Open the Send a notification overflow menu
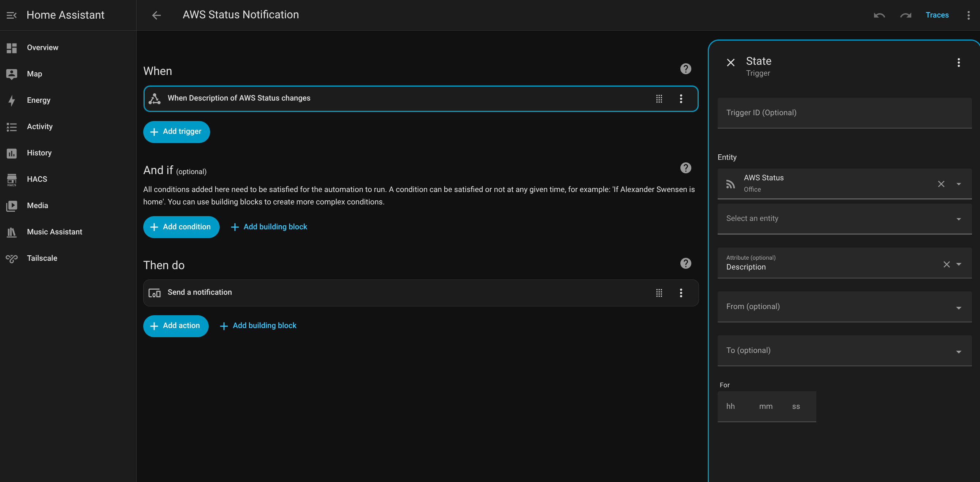Image resolution: width=980 pixels, height=482 pixels. (x=681, y=293)
